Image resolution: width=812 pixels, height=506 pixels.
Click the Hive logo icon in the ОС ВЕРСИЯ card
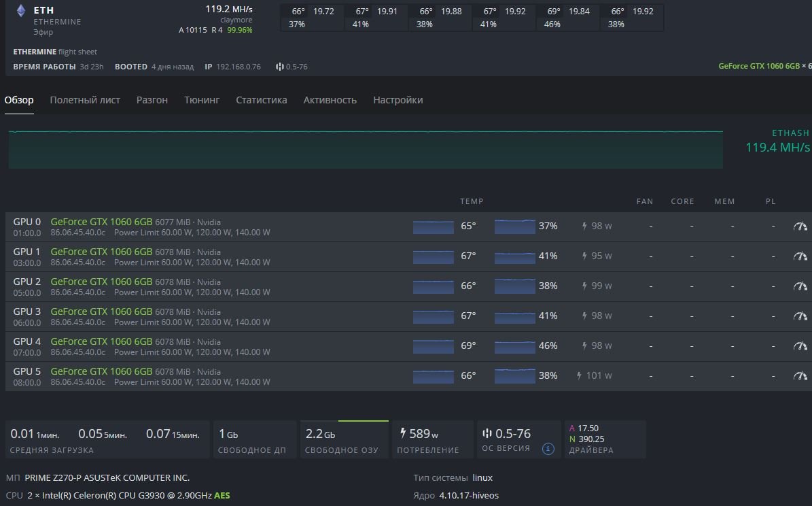pyautogui.click(x=487, y=433)
